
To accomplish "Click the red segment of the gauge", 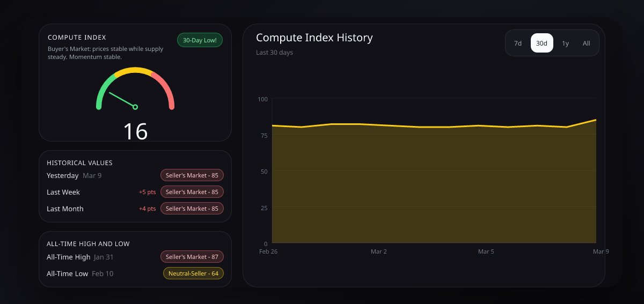I will tap(166, 87).
